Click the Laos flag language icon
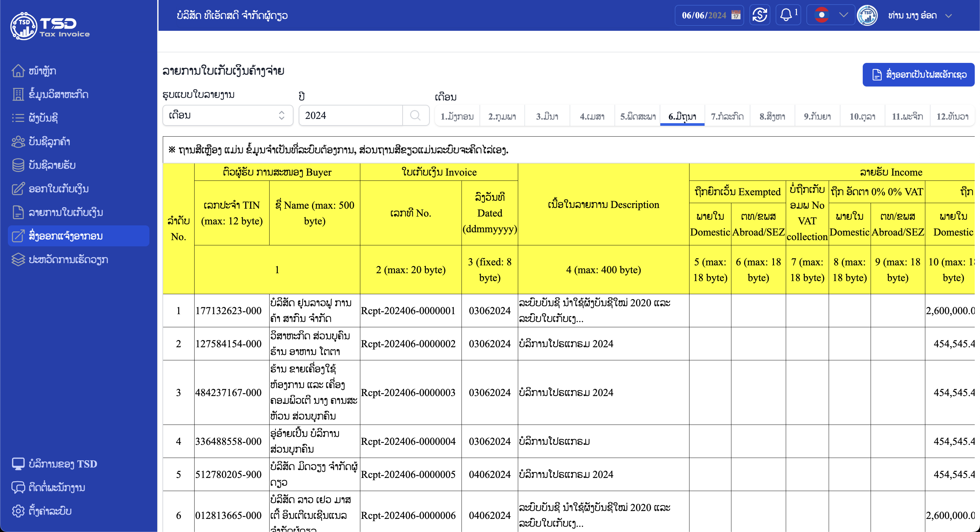The width and height of the screenshot is (980, 532). coord(822,15)
